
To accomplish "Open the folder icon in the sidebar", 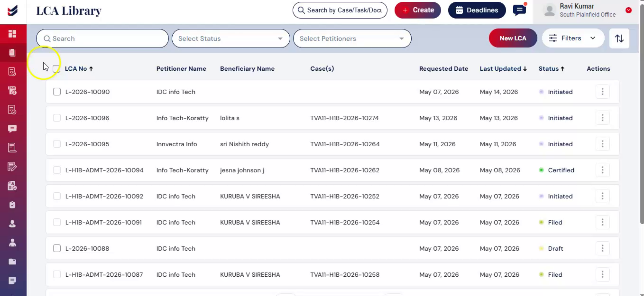I will [12, 262].
